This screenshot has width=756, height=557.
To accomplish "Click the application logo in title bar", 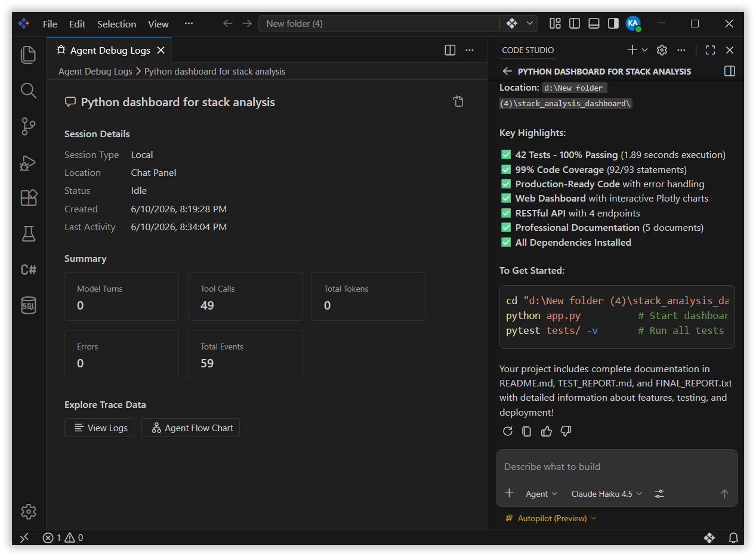I will pos(24,24).
